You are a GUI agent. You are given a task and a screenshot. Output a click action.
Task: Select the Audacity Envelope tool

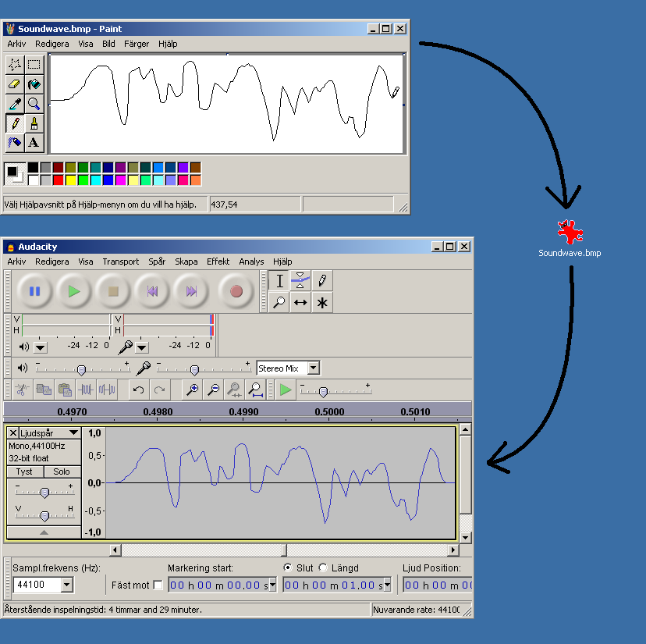point(300,281)
